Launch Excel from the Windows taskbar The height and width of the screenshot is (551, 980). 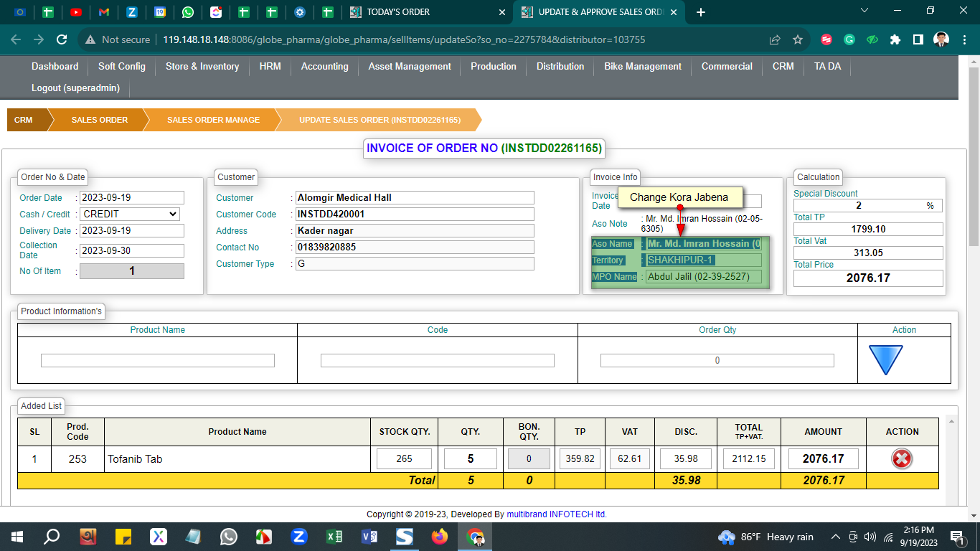334,537
